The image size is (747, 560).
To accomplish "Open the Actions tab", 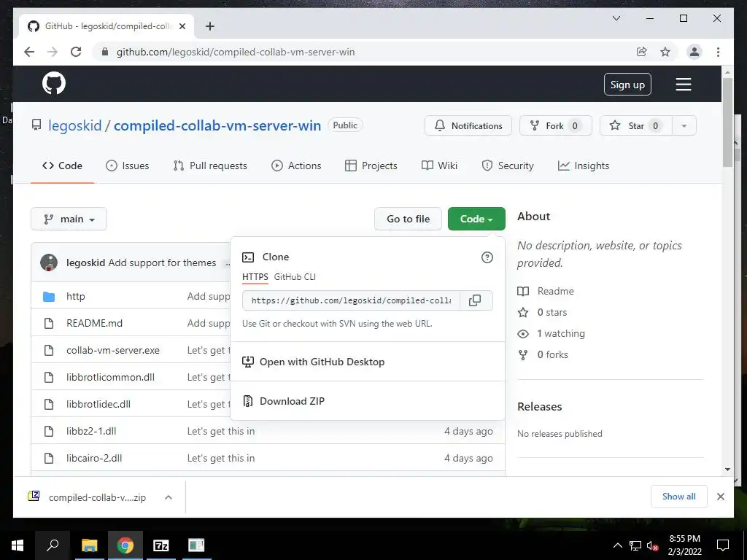I will click(x=296, y=166).
